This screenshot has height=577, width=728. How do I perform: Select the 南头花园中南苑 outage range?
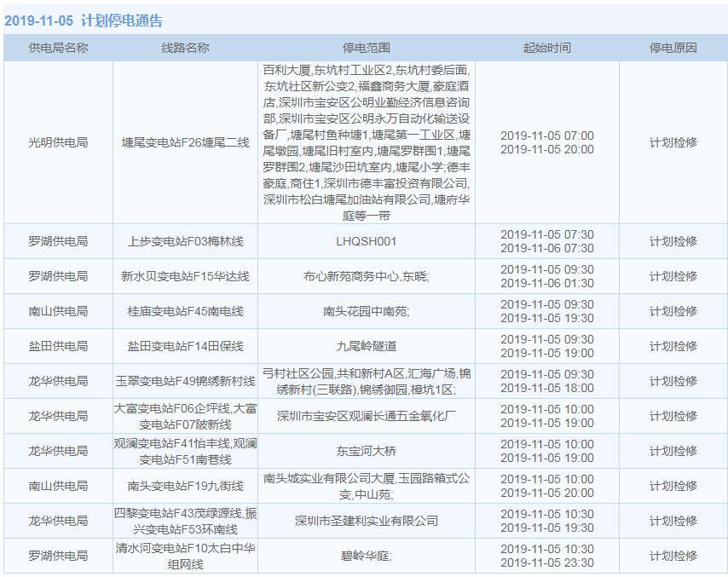(x=366, y=311)
